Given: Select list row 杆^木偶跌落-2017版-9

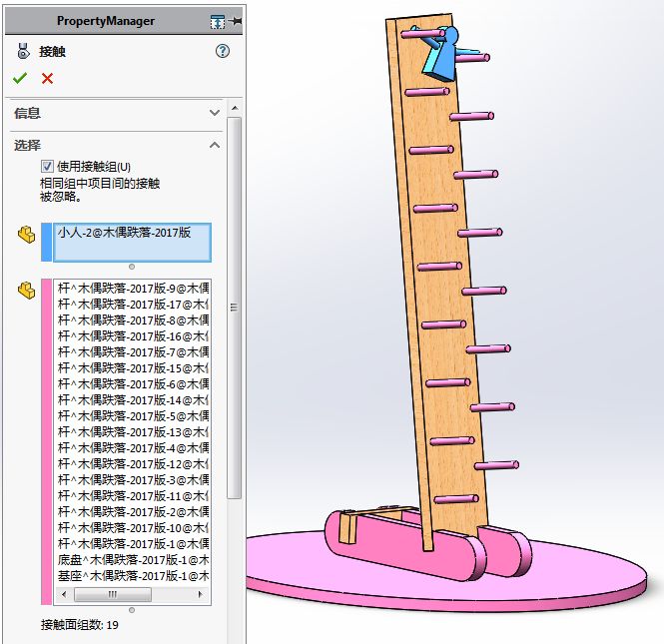Looking at the screenshot, I should coord(133,289).
